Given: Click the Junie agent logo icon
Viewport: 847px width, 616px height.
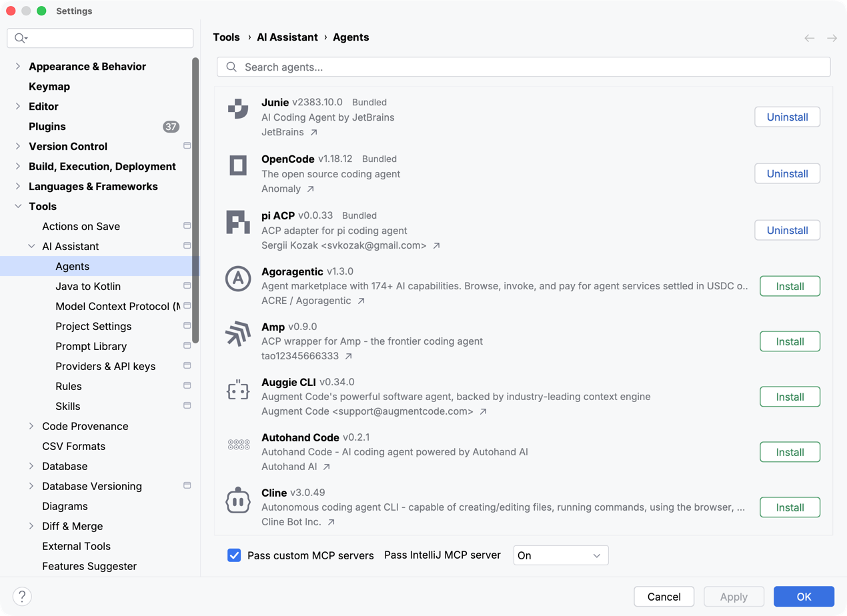Looking at the screenshot, I should pyautogui.click(x=238, y=109).
